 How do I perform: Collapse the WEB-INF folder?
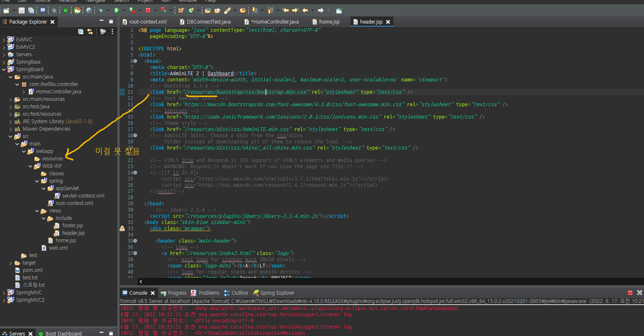30,166
